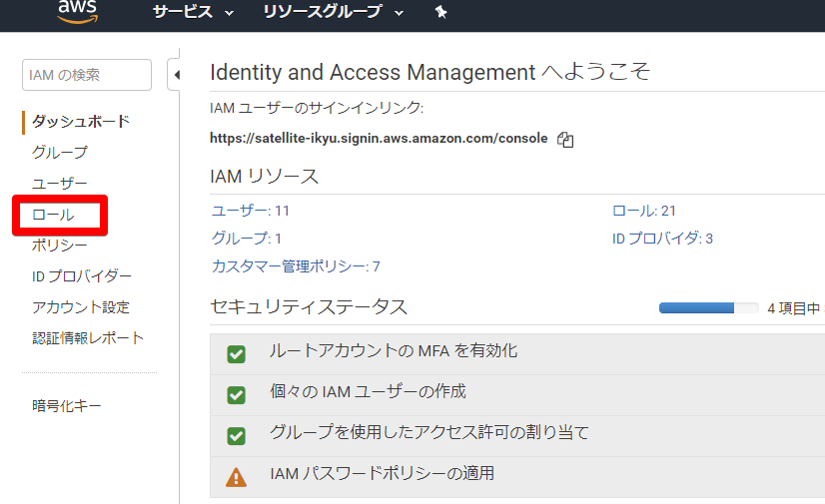Click the AWS logo home icon
The width and height of the screenshot is (825, 504).
(78, 12)
